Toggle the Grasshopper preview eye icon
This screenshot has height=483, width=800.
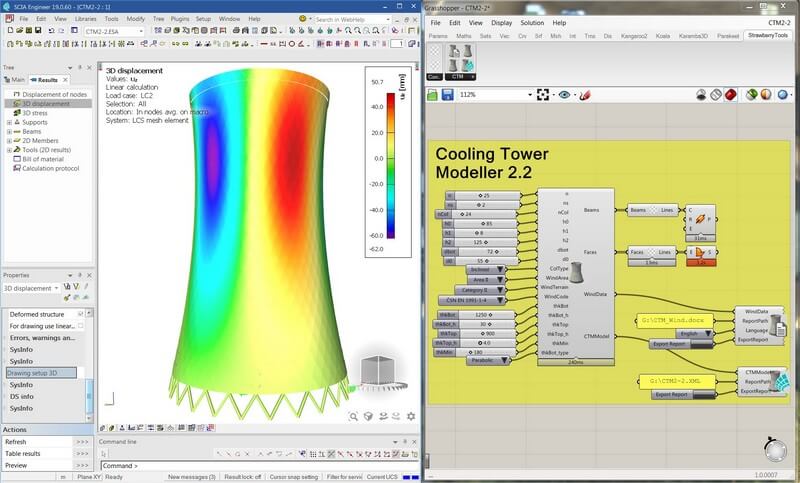click(x=565, y=95)
